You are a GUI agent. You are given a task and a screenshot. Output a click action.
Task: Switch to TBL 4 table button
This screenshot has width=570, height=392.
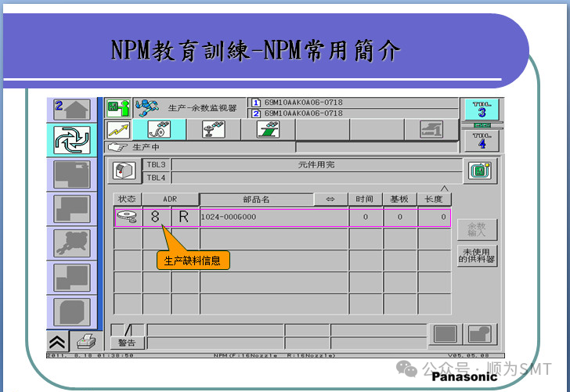(x=482, y=141)
